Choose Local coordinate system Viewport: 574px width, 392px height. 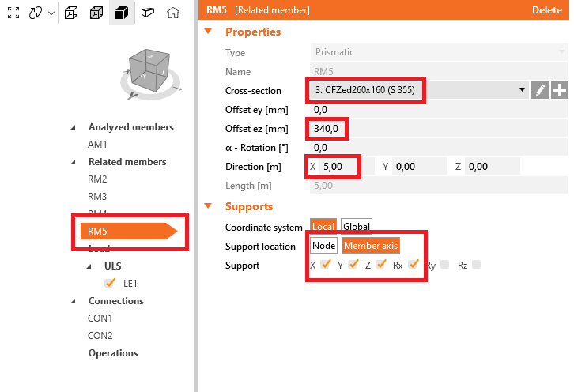pos(323,227)
